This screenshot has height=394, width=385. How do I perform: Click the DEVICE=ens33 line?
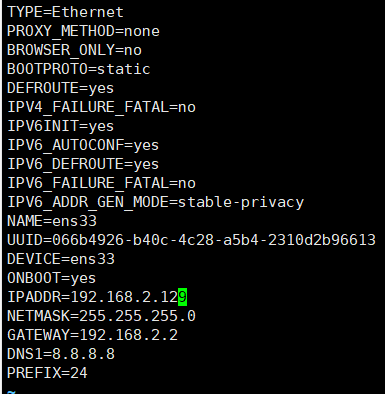tap(61, 259)
